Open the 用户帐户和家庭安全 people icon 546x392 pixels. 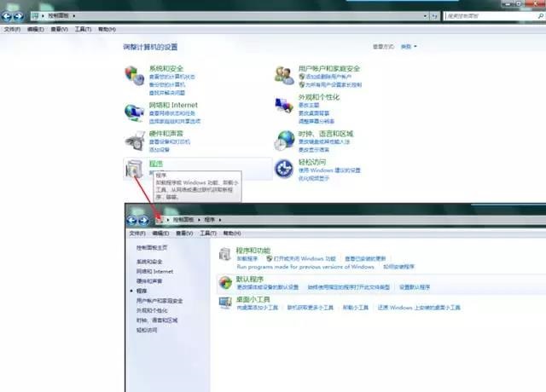point(284,76)
